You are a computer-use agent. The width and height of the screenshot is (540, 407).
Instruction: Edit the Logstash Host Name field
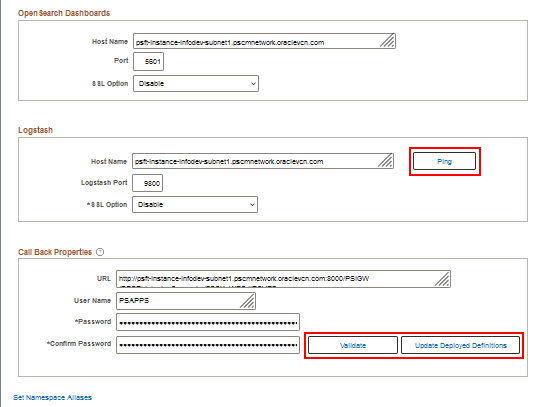263,161
